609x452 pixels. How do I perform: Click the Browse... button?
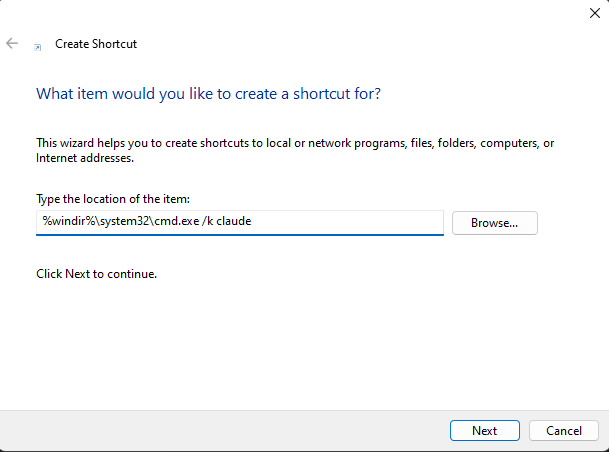tap(494, 223)
